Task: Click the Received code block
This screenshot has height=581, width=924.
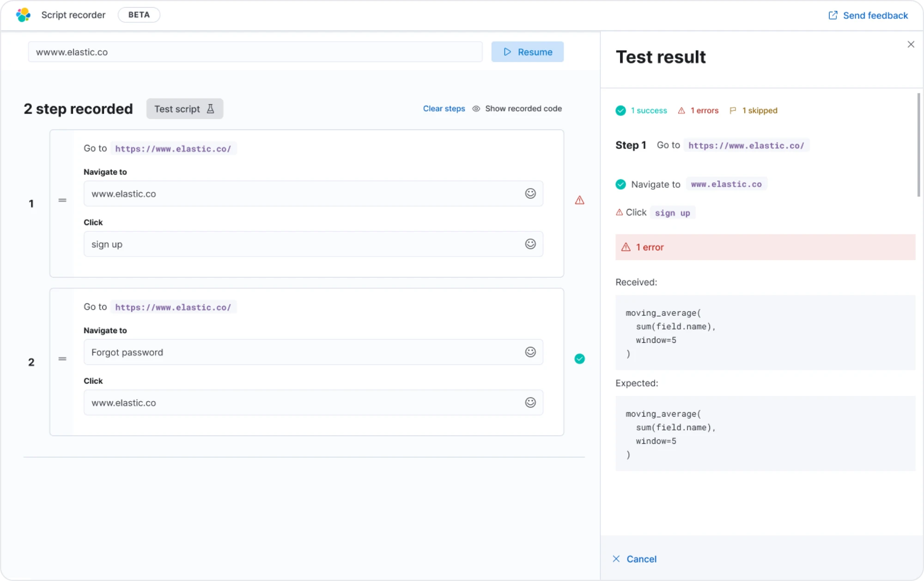Action: [765, 333]
